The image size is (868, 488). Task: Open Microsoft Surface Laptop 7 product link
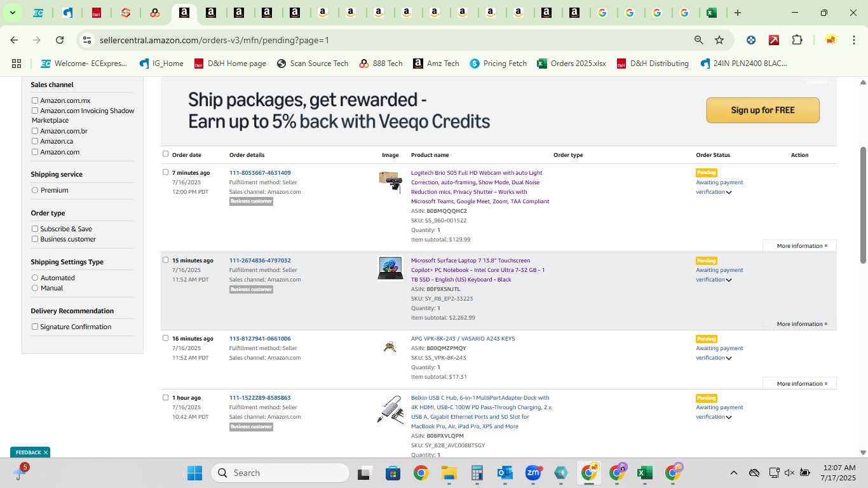pyautogui.click(x=478, y=270)
